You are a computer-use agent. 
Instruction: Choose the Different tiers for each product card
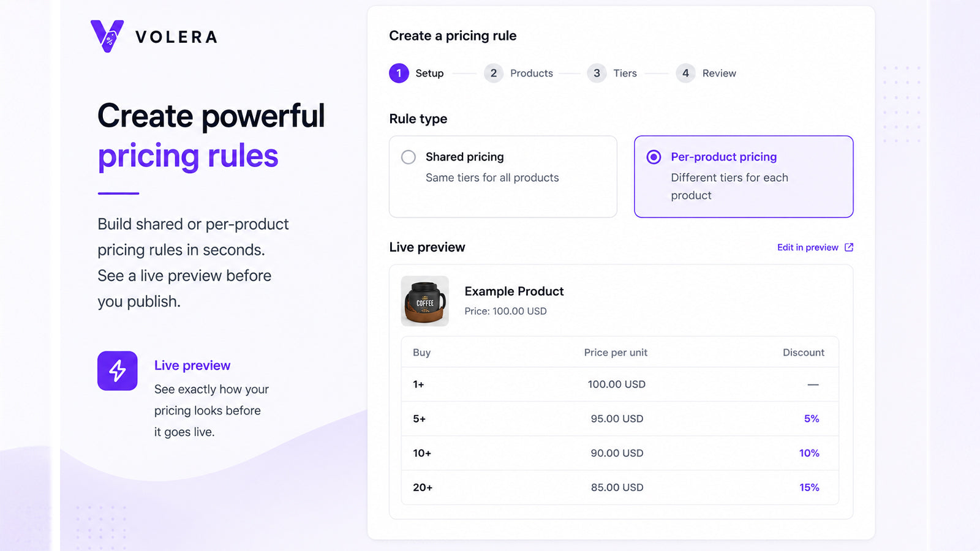tap(744, 176)
